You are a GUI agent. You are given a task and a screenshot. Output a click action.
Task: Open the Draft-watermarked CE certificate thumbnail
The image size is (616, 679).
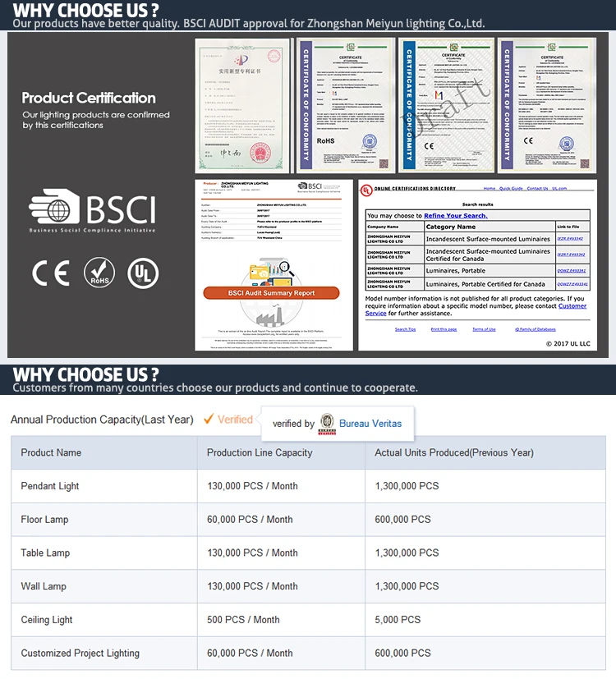point(446,106)
